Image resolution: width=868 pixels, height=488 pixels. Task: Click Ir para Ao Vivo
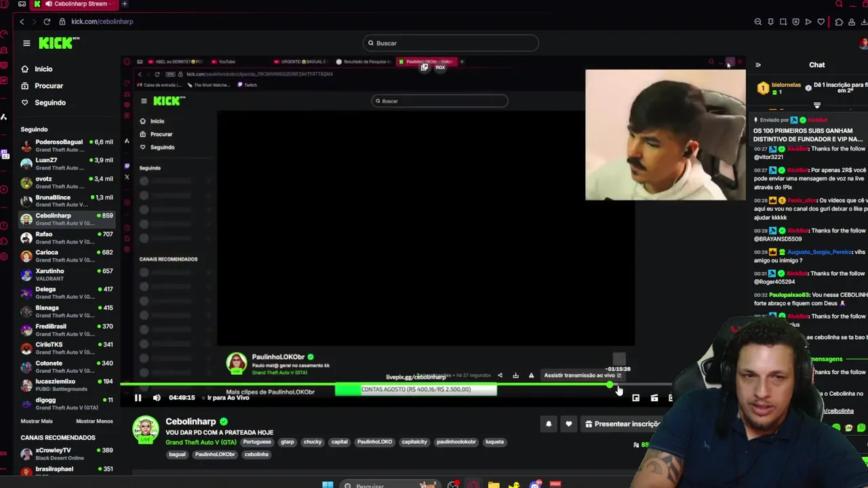pyautogui.click(x=228, y=398)
